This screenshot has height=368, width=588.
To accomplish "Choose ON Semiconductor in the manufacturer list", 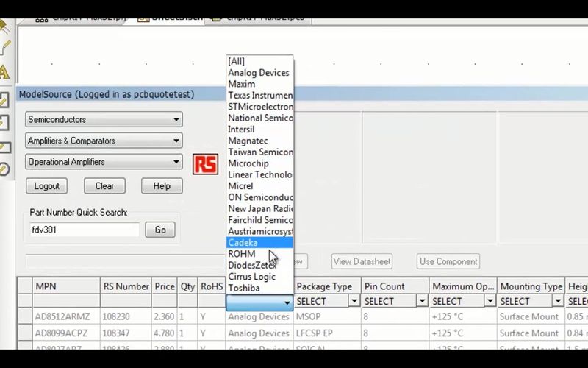I will [259, 197].
